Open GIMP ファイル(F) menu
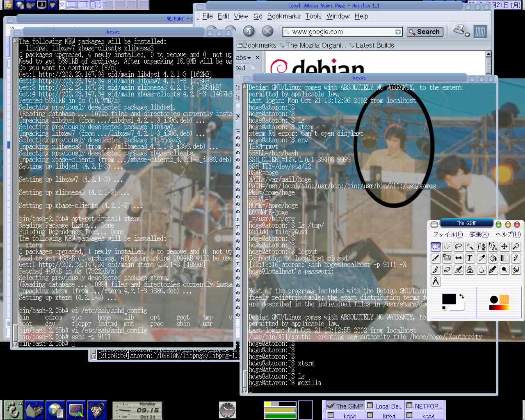Viewport: 525px width, 420px height. tap(448, 234)
